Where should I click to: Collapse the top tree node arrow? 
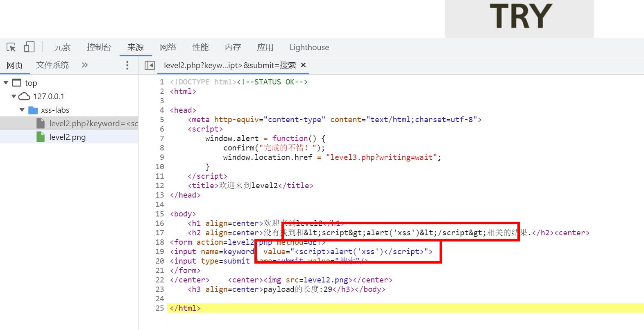click(6, 83)
